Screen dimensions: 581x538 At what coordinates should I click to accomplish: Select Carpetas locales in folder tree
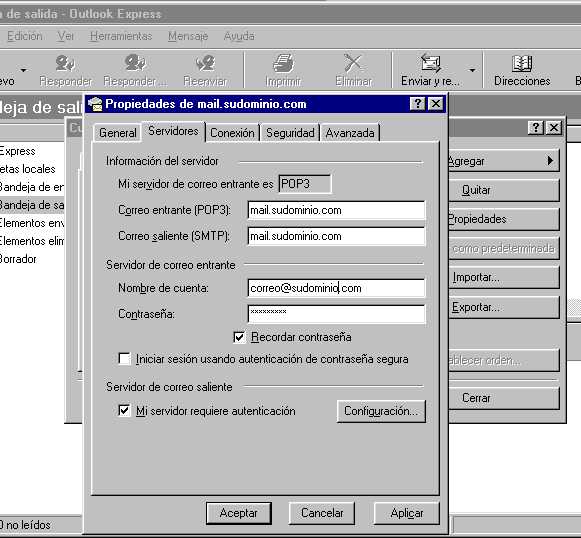point(28,169)
